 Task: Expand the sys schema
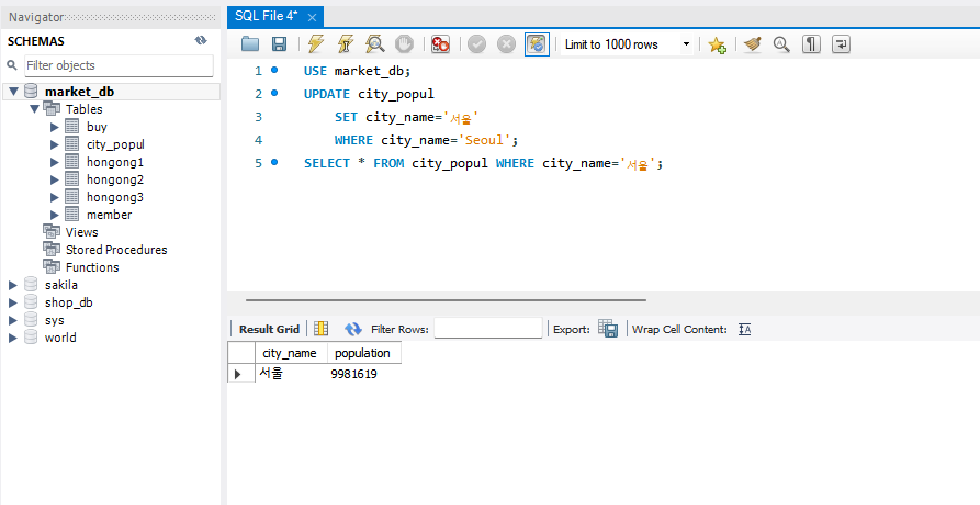[13, 321]
